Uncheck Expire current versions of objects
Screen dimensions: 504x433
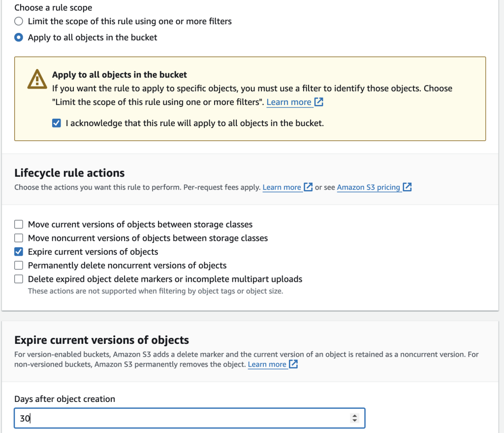point(18,251)
